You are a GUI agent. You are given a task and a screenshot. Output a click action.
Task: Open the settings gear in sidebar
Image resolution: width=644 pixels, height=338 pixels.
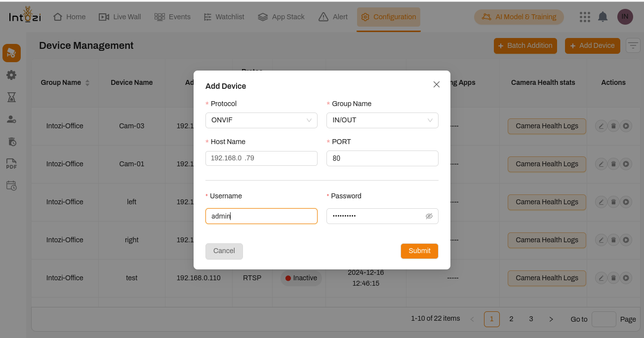[x=11, y=75]
